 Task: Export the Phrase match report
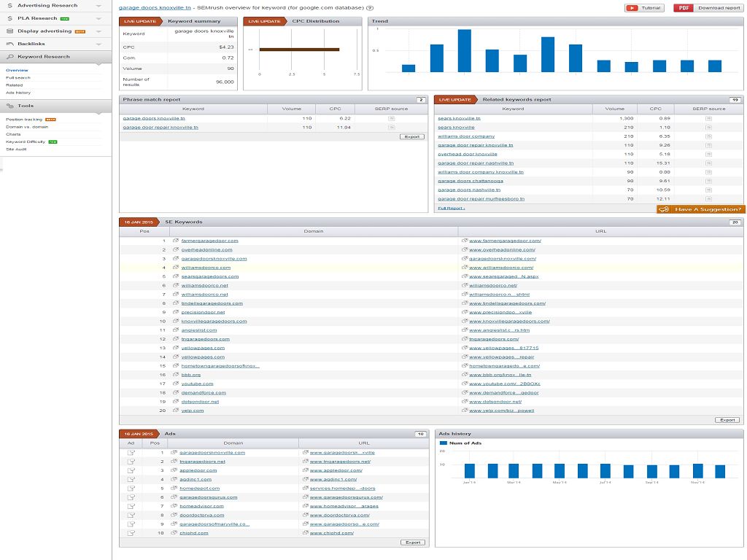(412, 136)
